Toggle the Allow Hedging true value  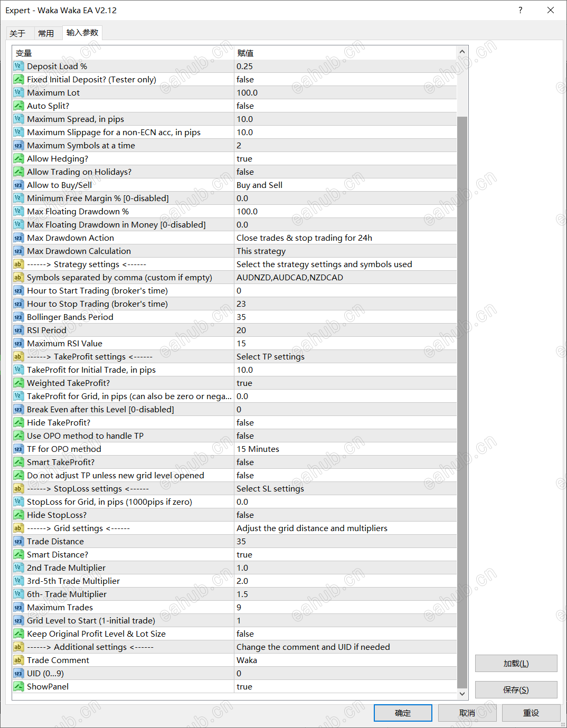point(345,158)
